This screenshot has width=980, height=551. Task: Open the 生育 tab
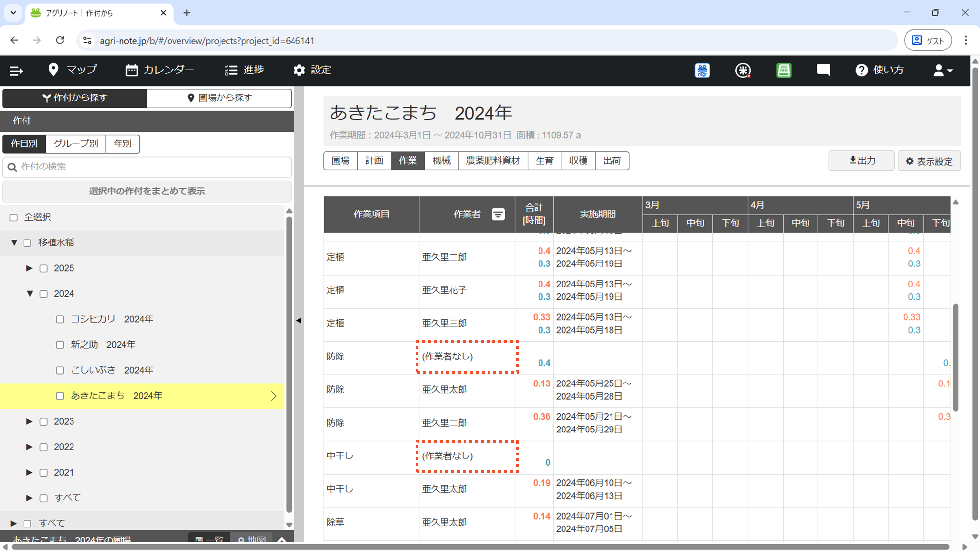pyautogui.click(x=544, y=161)
